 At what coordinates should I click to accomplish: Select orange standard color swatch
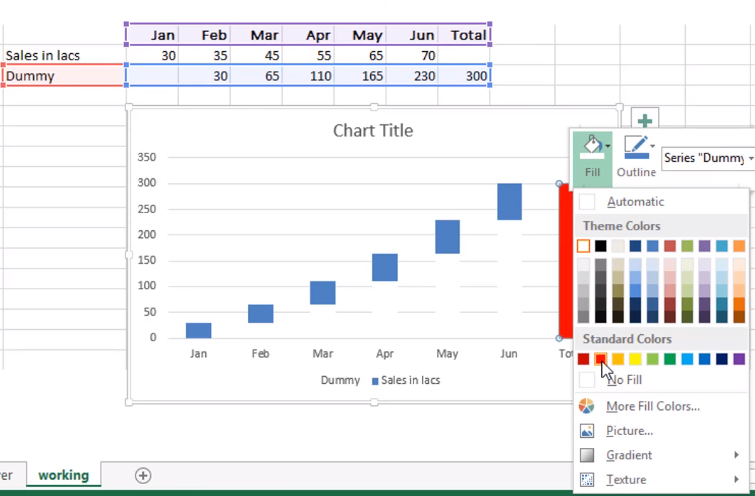click(x=618, y=359)
